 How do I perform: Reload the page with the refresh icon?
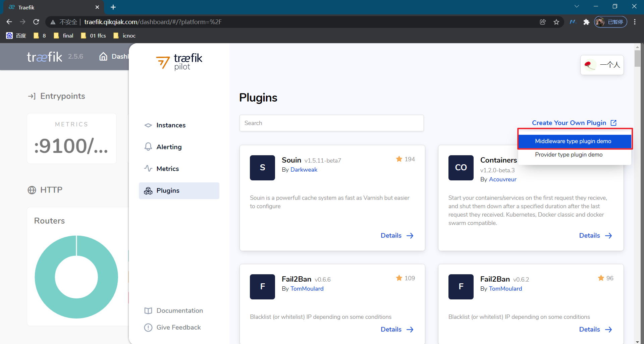[36, 22]
